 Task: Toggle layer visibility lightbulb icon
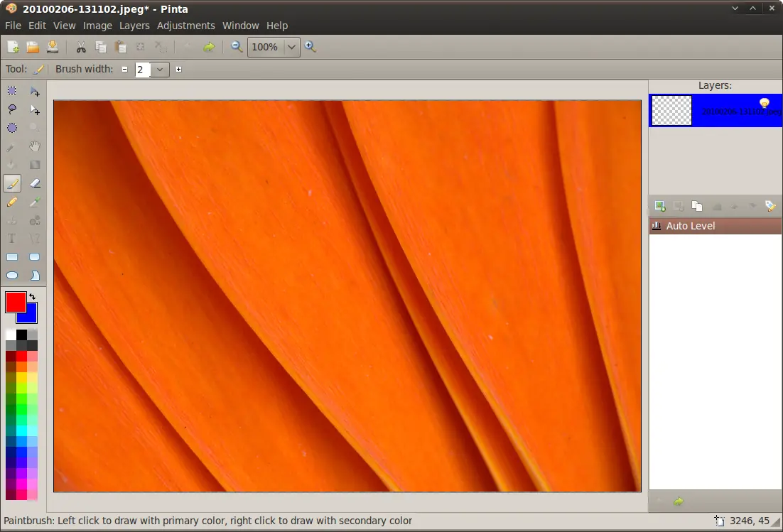point(764,103)
